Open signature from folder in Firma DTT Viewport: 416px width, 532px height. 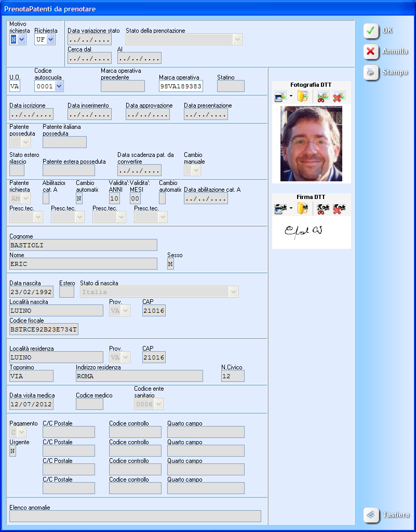303,208
